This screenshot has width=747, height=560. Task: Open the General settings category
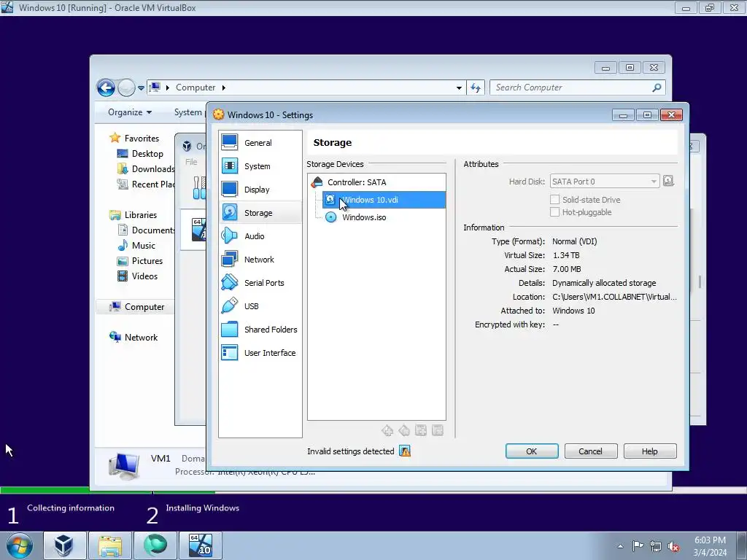[260, 143]
